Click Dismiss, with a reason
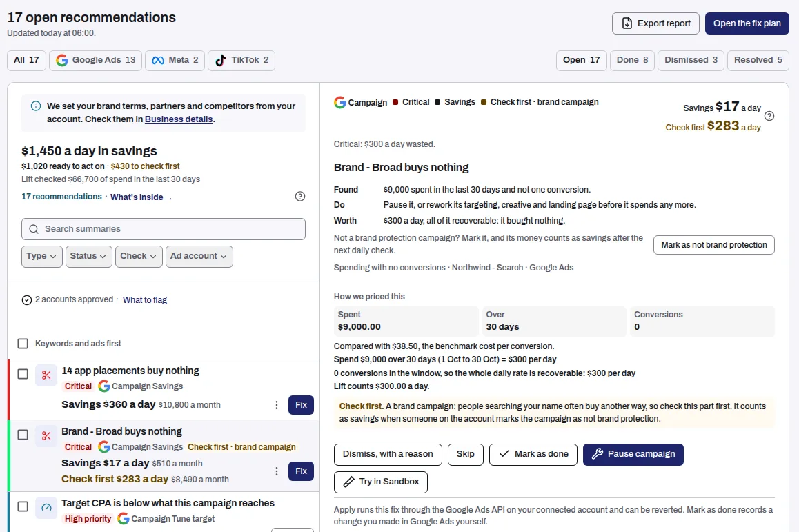799x532 pixels. [x=388, y=455]
